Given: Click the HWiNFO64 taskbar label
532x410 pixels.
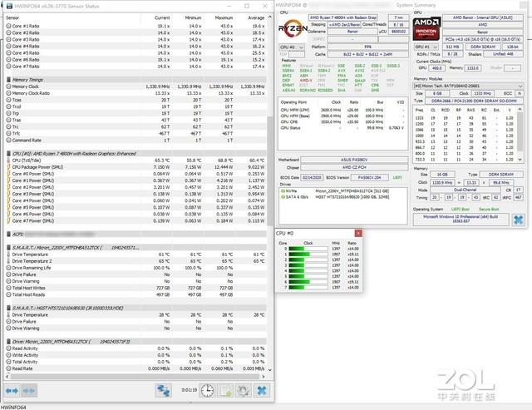Looking at the screenshot, I should pos(13,408).
